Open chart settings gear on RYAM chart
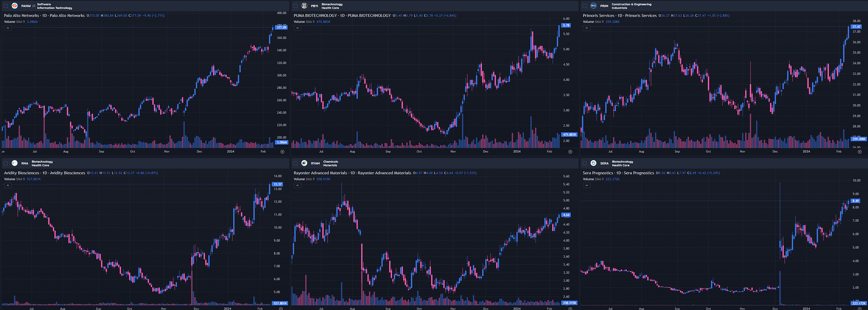The height and width of the screenshot is (310, 868). click(570, 309)
